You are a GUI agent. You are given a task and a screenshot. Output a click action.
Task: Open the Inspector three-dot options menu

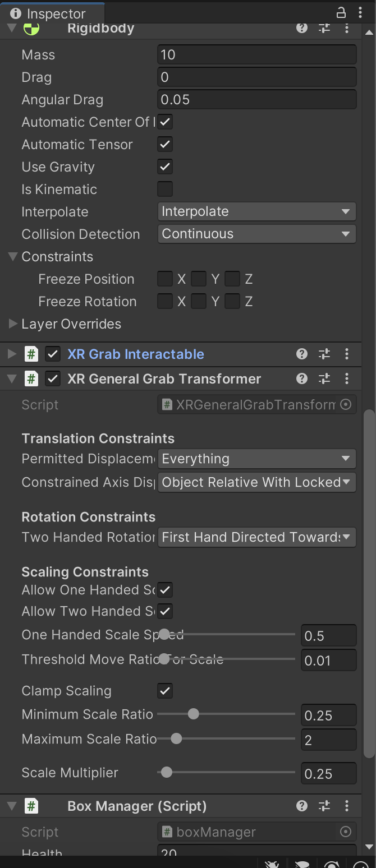[x=360, y=13]
